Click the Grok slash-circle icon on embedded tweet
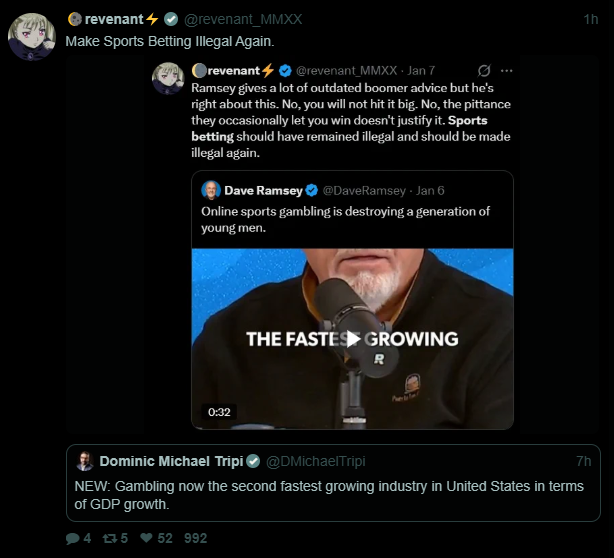This screenshot has height=558, width=614. 484,71
